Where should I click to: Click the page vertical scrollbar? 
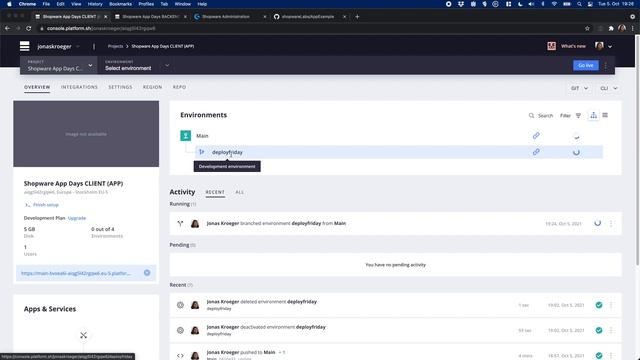click(x=637, y=151)
